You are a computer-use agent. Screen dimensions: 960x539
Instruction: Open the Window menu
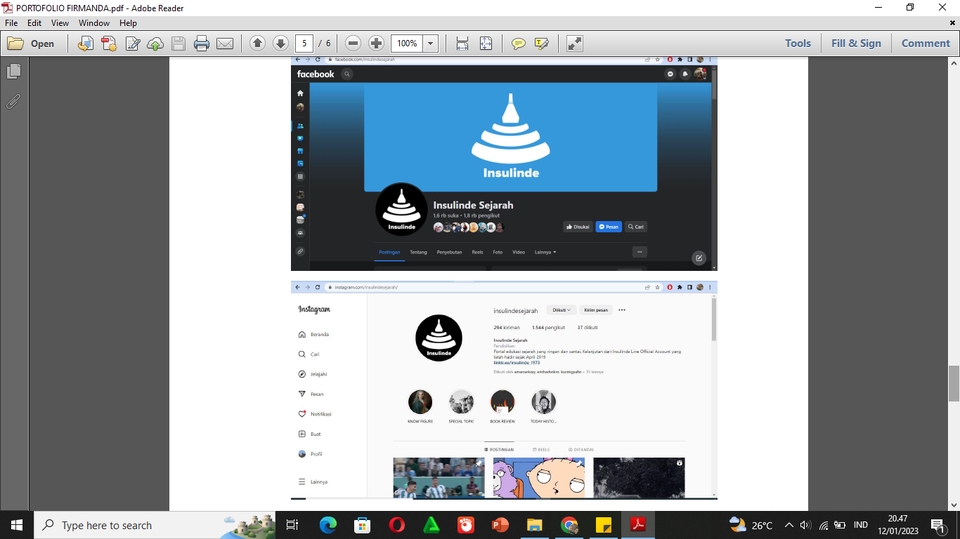pyautogui.click(x=94, y=23)
